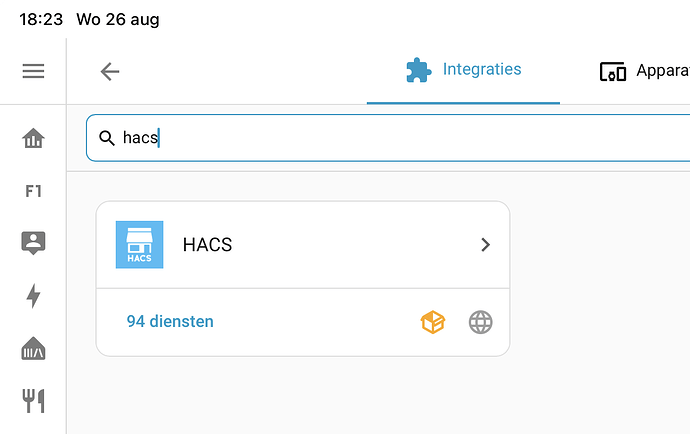
Task: Switch to the Integraties tab
Action: [x=463, y=70]
